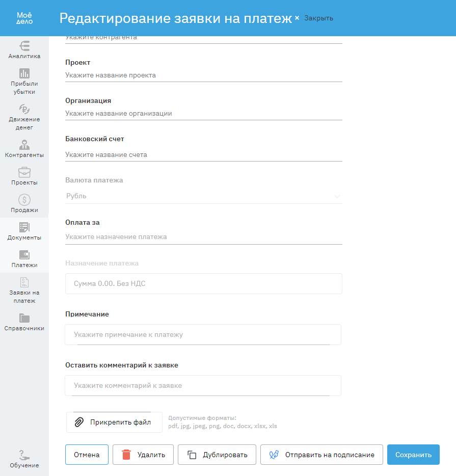Image resolution: width=456 pixels, height=476 pixels.
Task: Open the Проекты briefcase icon
Action: tap(24, 172)
